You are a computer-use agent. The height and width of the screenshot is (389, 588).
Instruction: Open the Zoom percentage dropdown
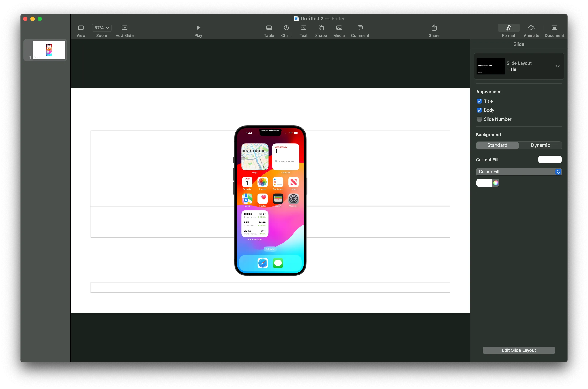(101, 28)
